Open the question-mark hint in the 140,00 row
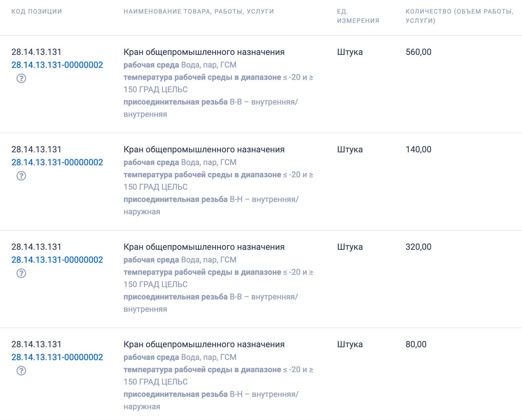The width and height of the screenshot is (522, 420). [x=21, y=176]
